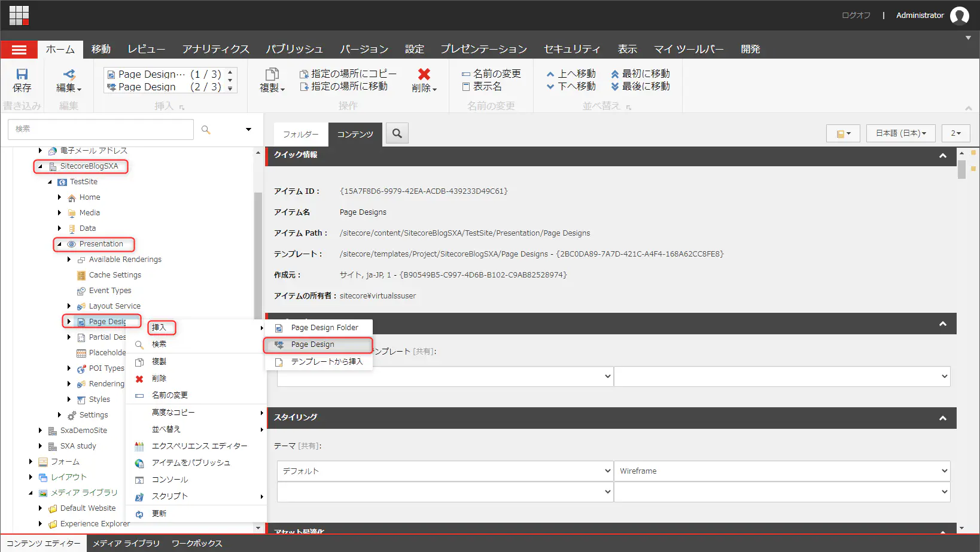Screen dimensions: 980x552
Task: Insert a Page Design item
Action: tap(318, 344)
